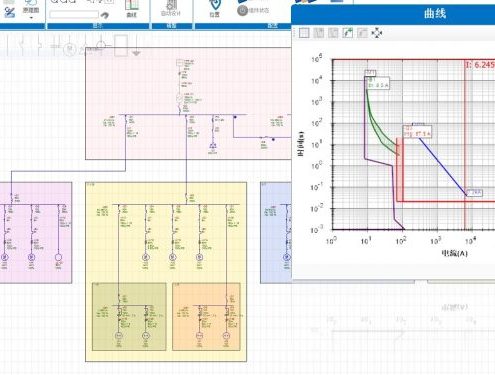Click the ribbon search input field

(x=74, y=14)
